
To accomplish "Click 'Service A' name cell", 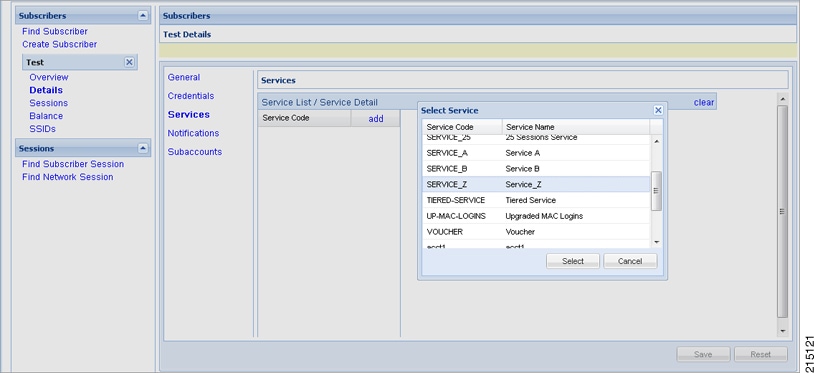I will (522, 153).
